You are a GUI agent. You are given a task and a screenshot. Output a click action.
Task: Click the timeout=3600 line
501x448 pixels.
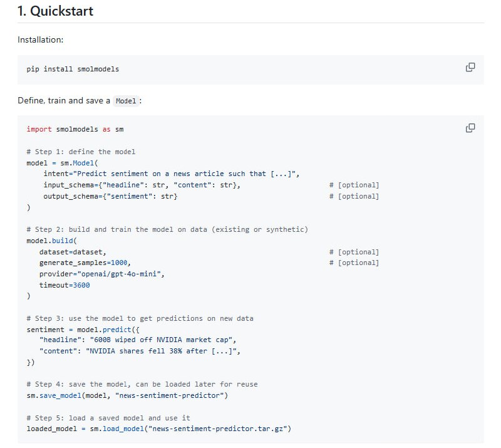point(65,285)
